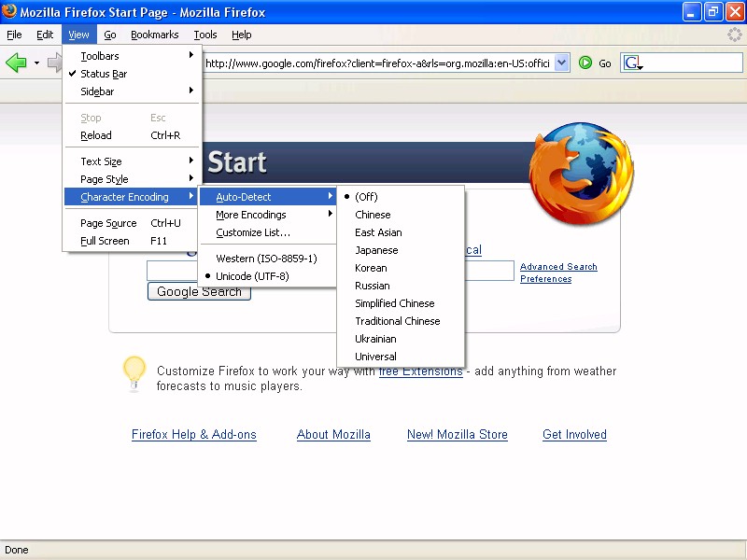Open the Edit menu

(x=45, y=35)
